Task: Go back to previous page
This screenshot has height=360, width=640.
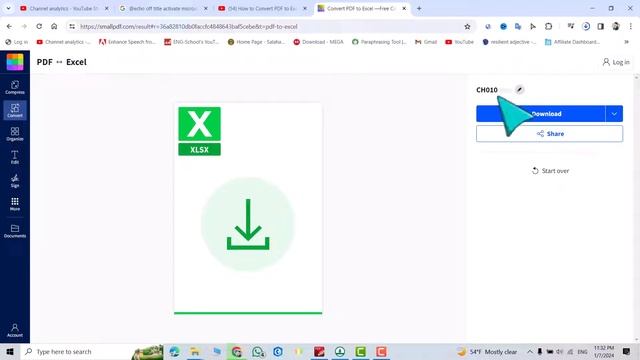Action: point(9,26)
